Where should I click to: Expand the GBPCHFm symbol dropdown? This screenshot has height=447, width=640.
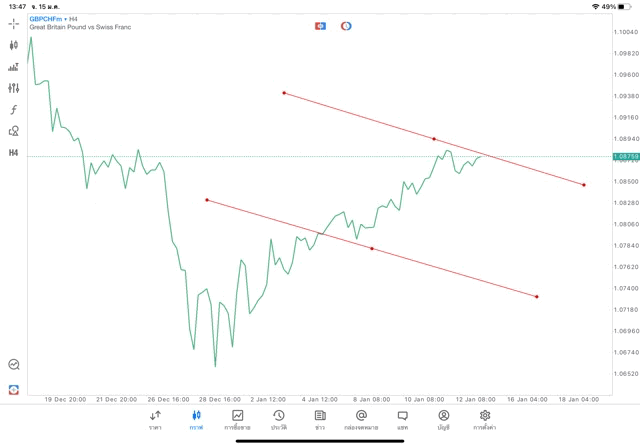point(55,18)
